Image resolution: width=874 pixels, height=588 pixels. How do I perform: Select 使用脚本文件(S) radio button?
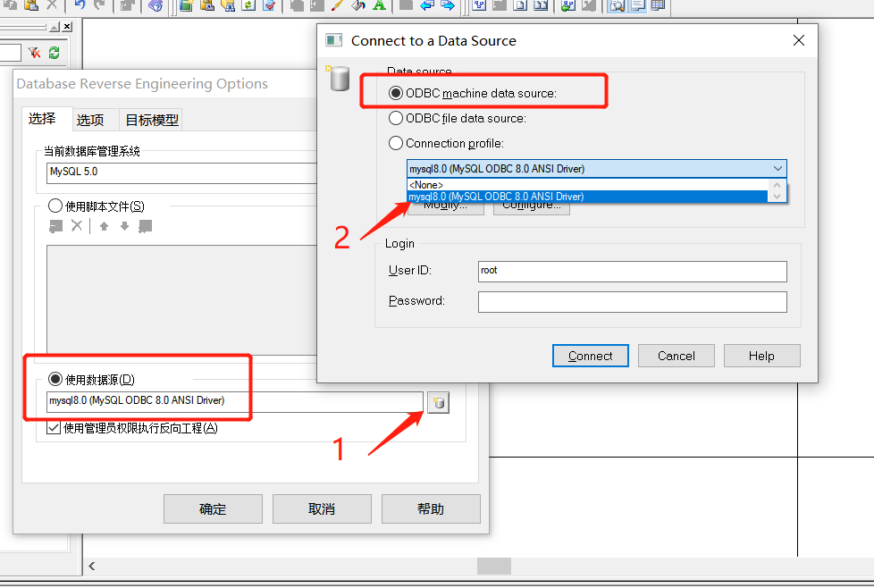click(x=55, y=206)
